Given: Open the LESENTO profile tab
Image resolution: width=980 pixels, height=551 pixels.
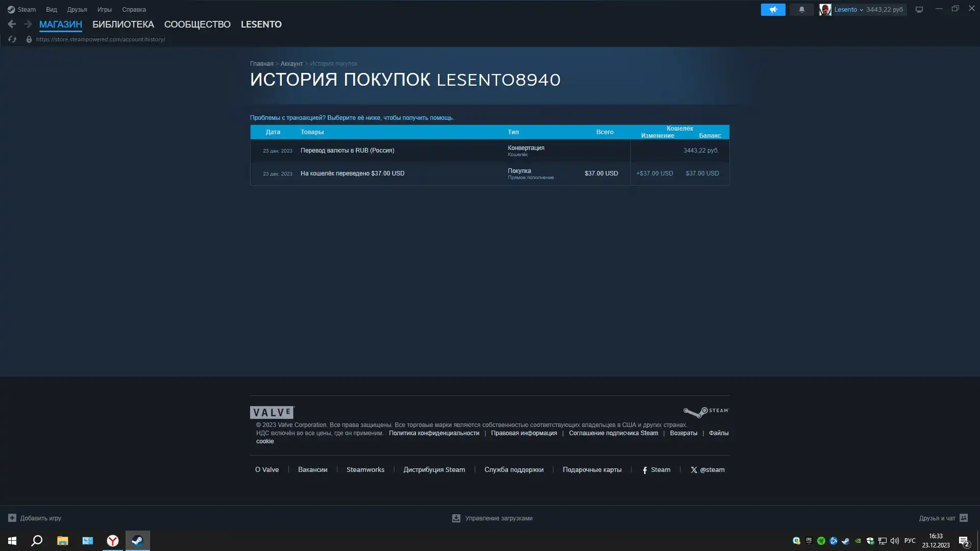Looking at the screenshot, I should 261,24.
